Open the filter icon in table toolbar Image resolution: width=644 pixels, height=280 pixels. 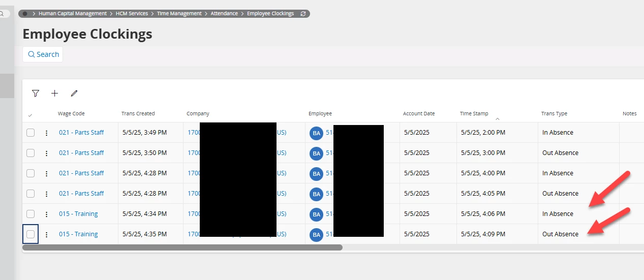[x=35, y=94]
